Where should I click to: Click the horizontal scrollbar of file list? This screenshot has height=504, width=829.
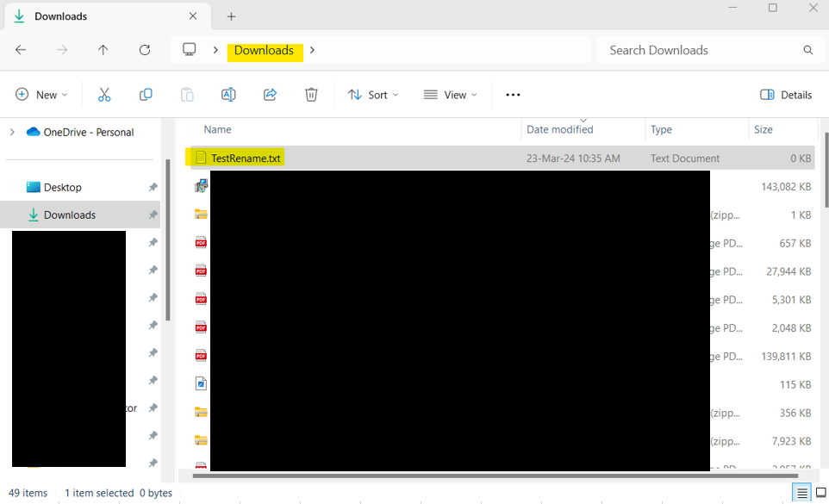click(x=495, y=476)
